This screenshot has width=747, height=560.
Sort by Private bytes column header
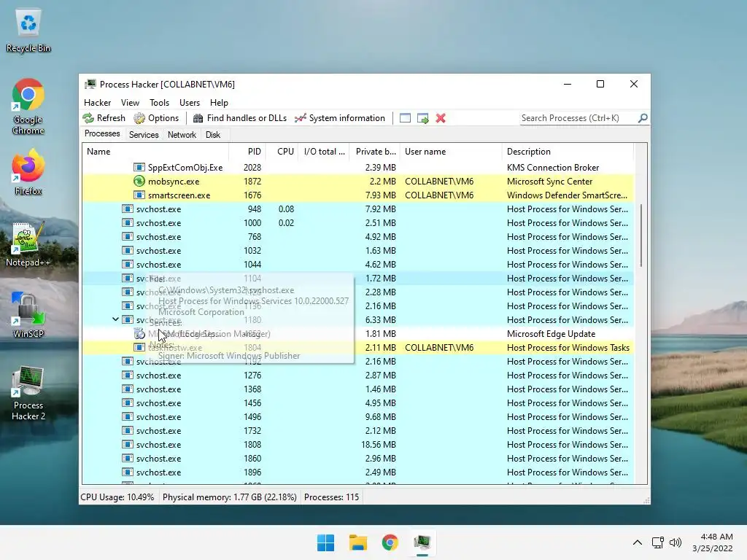[374, 152]
